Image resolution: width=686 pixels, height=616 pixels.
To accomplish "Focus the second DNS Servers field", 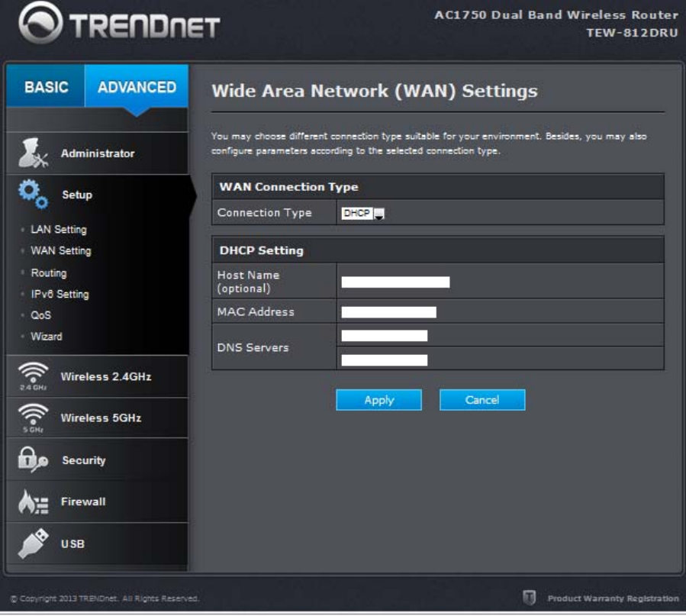I will tap(384, 360).
